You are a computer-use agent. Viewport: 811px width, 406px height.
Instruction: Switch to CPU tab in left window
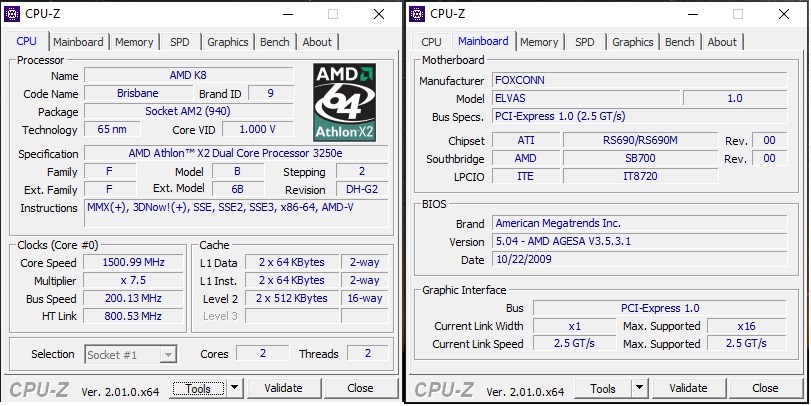click(x=26, y=41)
